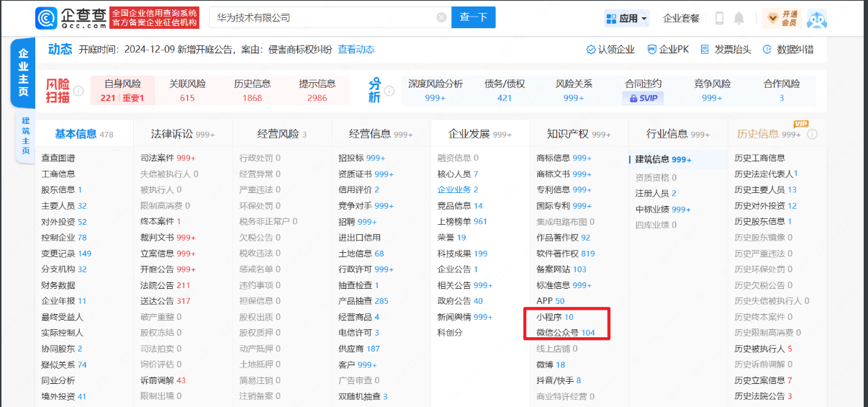
Task: Open 竞争风险 analysis item
Action: [712, 91]
